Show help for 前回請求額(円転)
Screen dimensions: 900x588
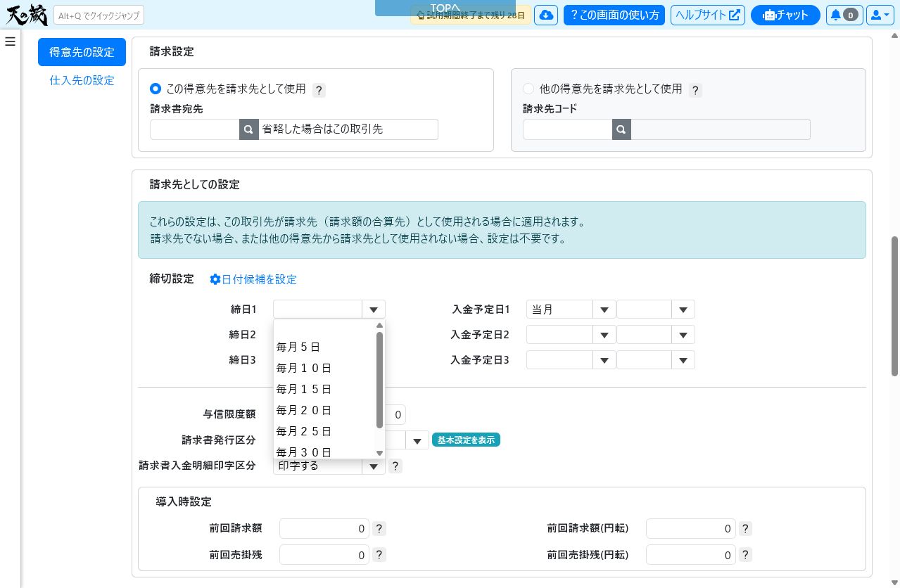point(746,529)
